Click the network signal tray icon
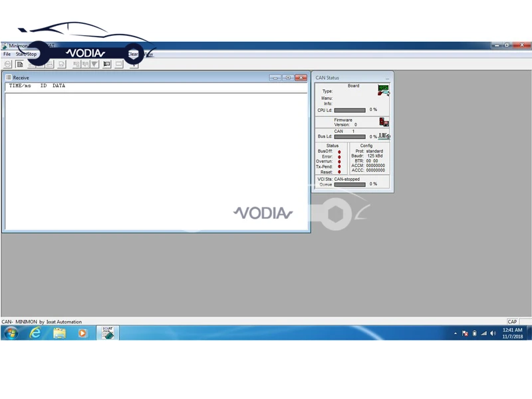Screen dimensions: 532x399 tap(483, 334)
